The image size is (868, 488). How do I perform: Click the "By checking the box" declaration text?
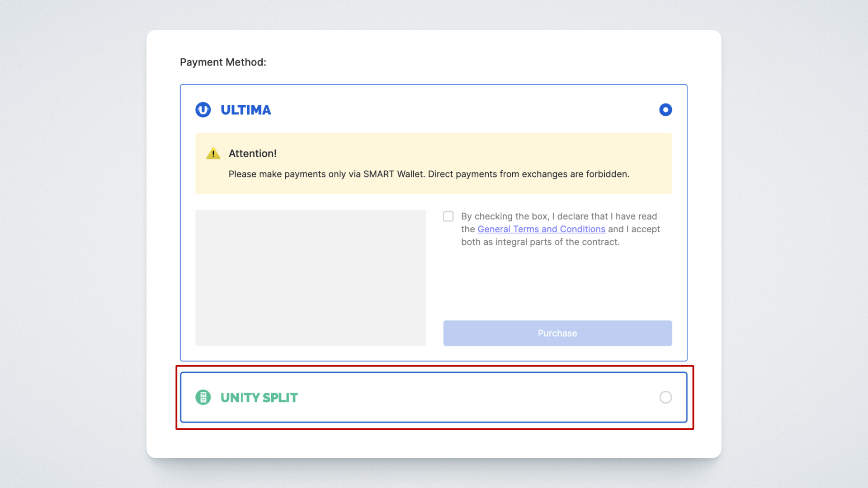[559, 216]
